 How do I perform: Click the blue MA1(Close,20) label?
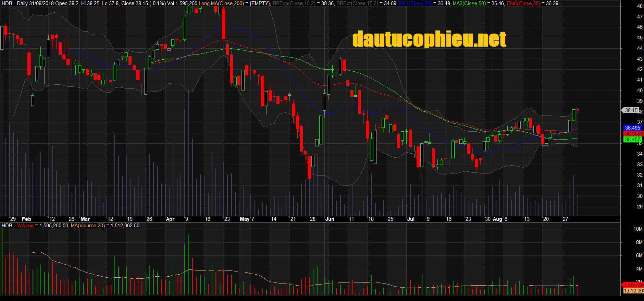415,3
